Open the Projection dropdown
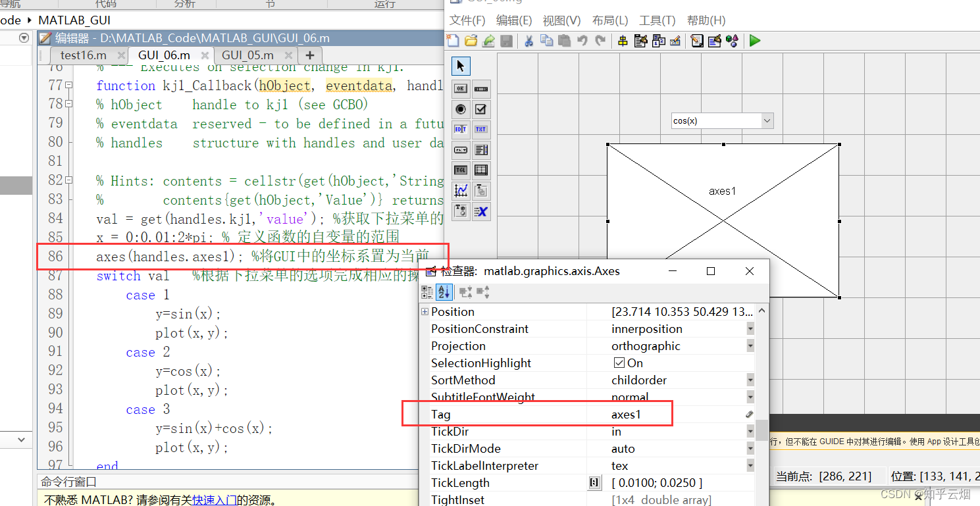 (x=750, y=345)
